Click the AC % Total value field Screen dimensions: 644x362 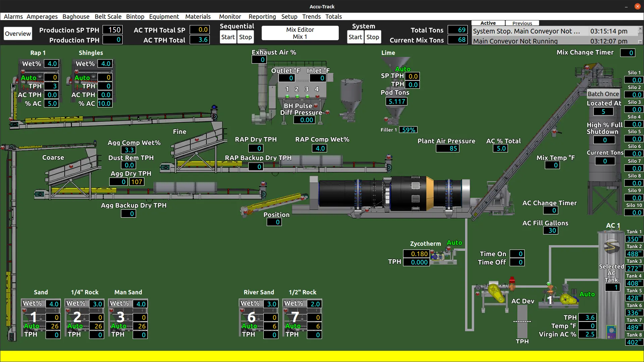pyautogui.click(x=500, y=148)
